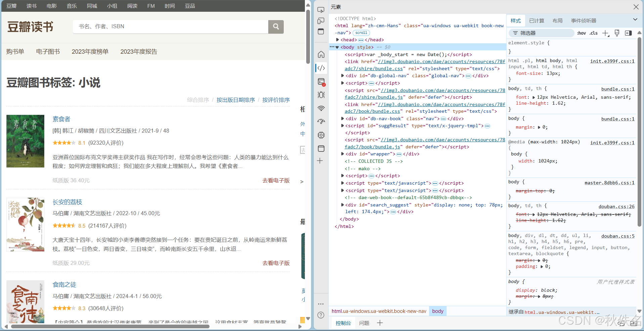The image size is (644, 331).
Task: Toggle the Quick View panel icon
Action: tap(321, 32)
